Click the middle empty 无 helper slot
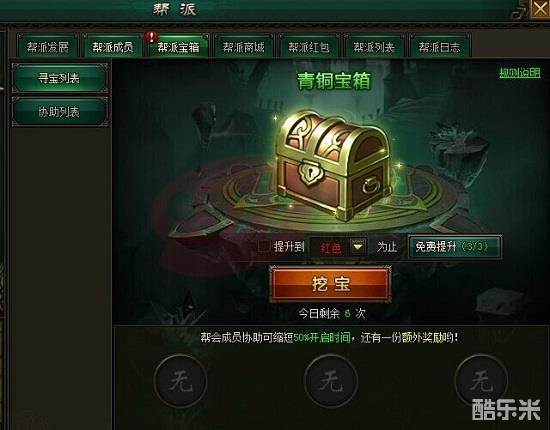Viewport: 550px width, 430px height. click(x=330, y=381)
